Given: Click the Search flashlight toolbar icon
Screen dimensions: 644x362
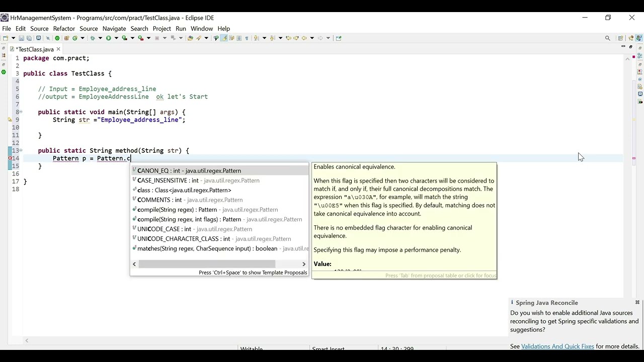Looking at the screenshot, I should point(198,38).
